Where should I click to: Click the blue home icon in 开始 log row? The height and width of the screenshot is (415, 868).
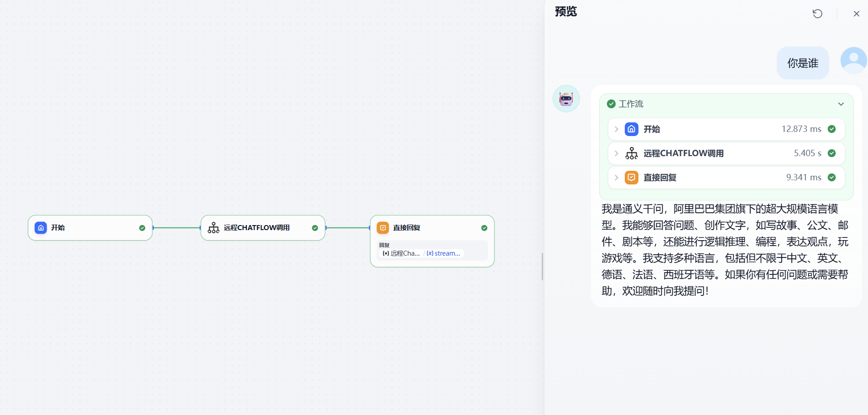(632, 129)
